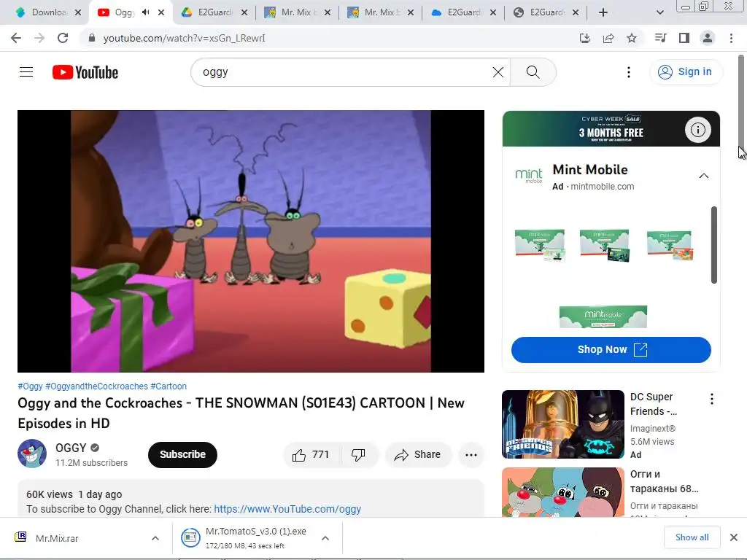View site info via padlock icon
The height and width of the screenshot is (560, 747).
point(92,38)
